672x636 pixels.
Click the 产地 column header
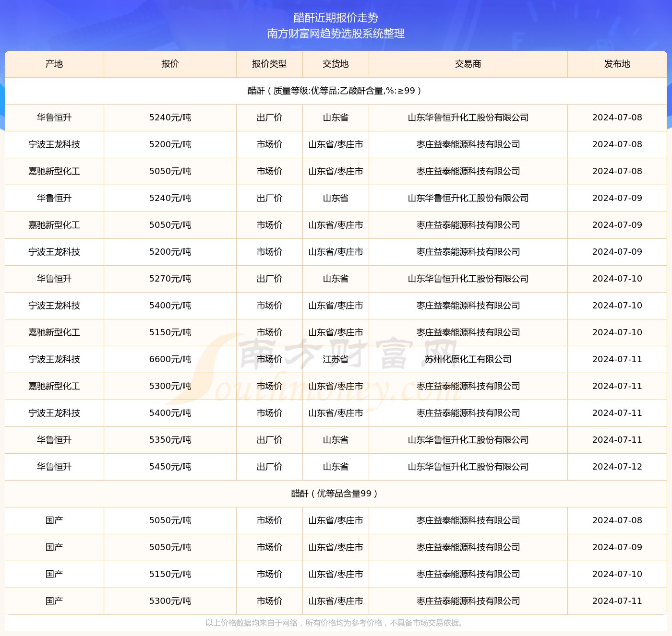54,64
